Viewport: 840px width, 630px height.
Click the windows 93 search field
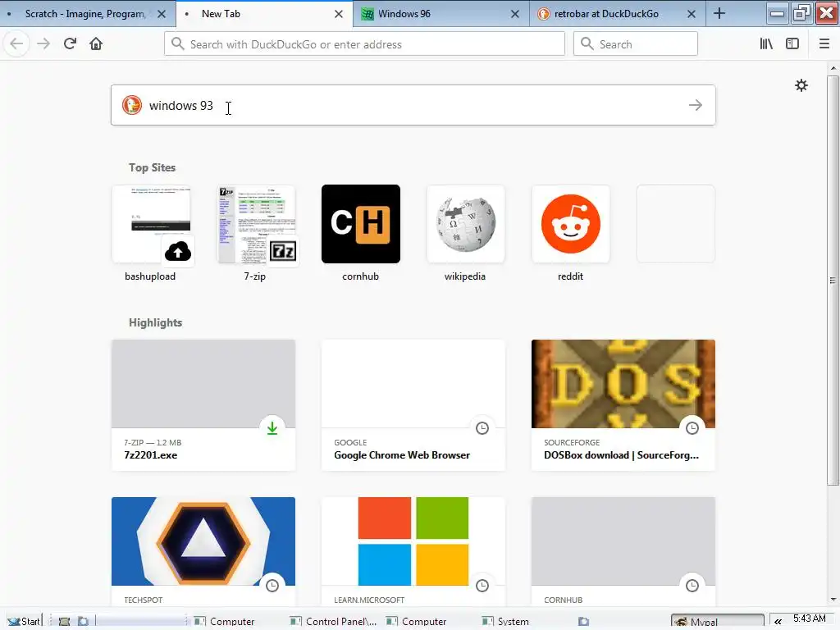click(x=413, y=105)
